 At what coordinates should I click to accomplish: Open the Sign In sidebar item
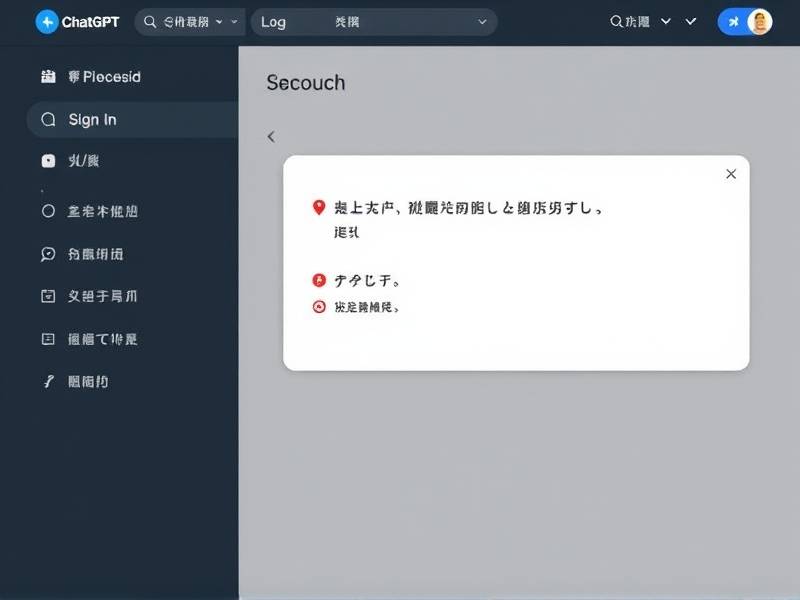(x=92, y=120)
